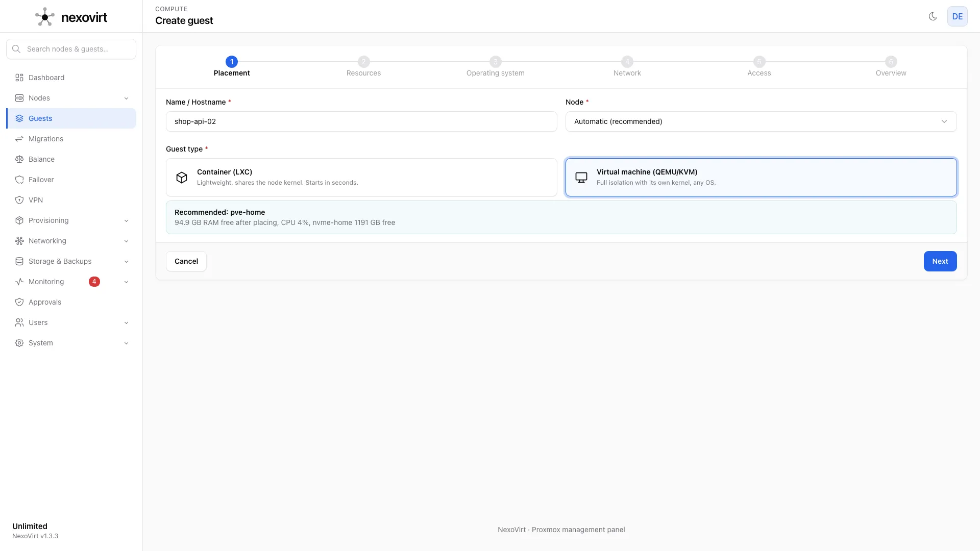The height and width of the screenshot is (551, 980).
Task: Click the Guests layers icon
Action: pyautogui.click(x=19, y=118)
